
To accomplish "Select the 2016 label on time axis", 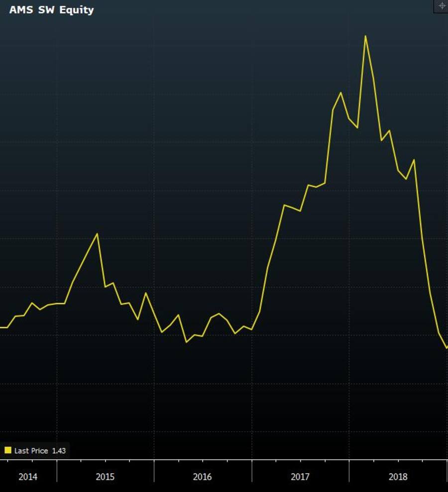I will click(203, 477).
